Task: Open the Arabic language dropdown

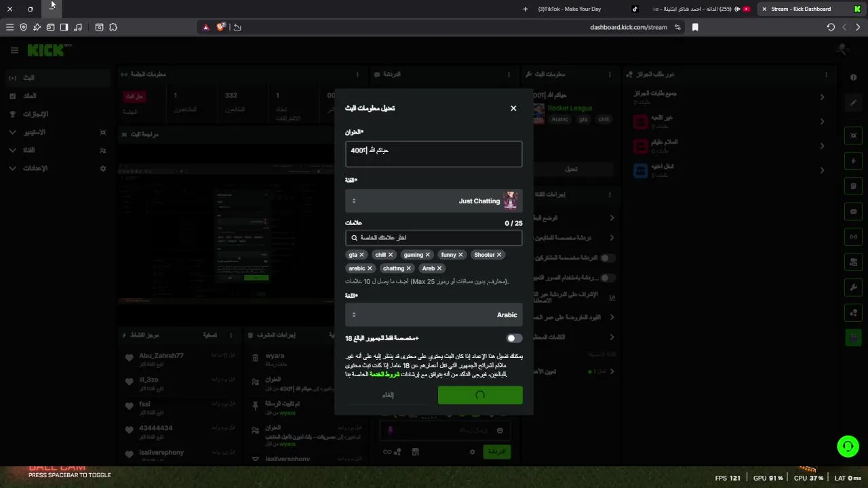Action: (x=433, y=314)
